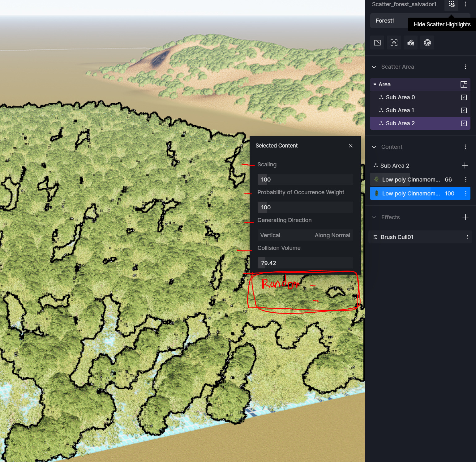
Task: Click the Collision Volume 79.42 slider
Action: click(x=305, y=263)
